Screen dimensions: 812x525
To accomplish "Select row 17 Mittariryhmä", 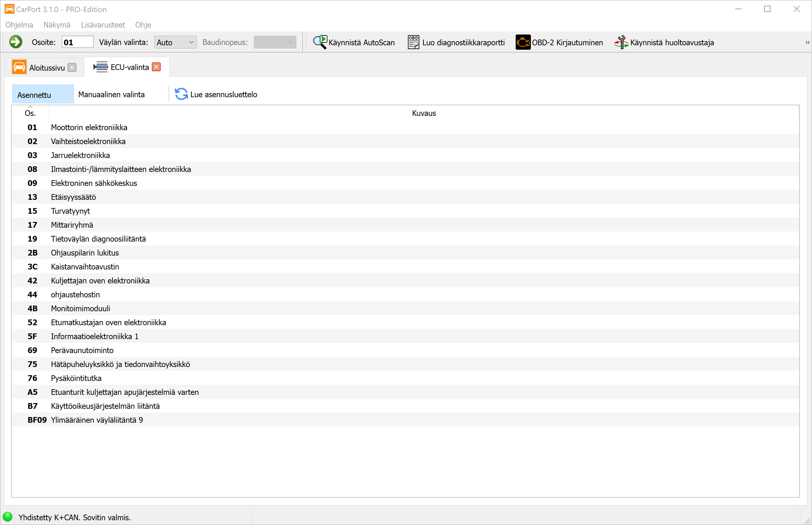I will click(x=72, y=225).
